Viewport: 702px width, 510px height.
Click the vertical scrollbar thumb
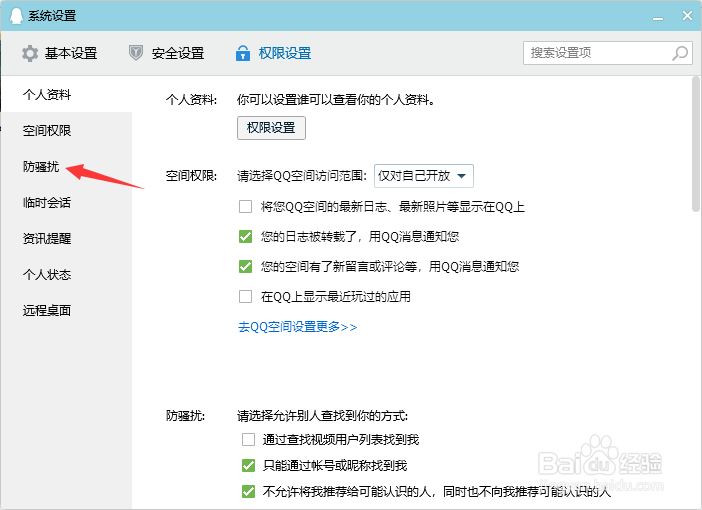tap(695, 144)
